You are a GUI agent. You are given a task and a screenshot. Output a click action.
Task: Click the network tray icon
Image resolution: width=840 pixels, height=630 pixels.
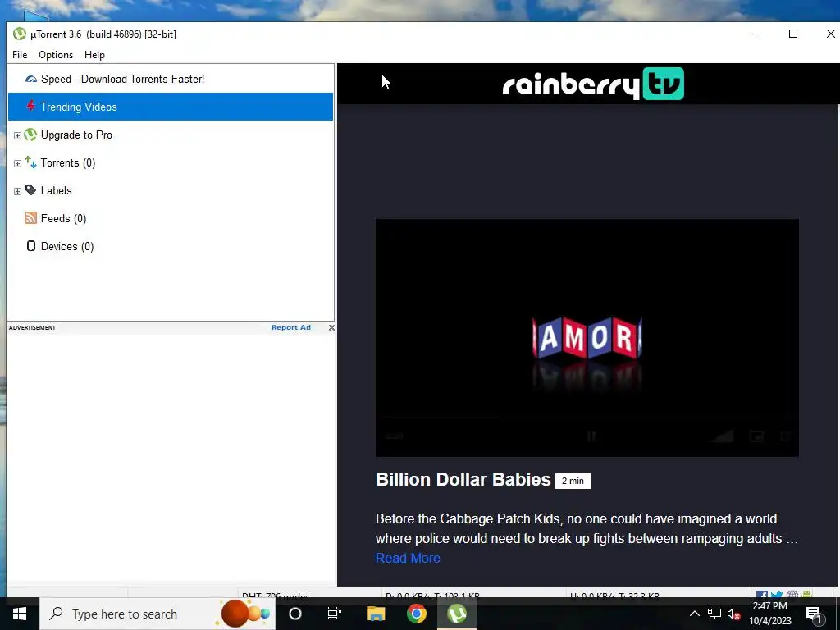point(714,614)
